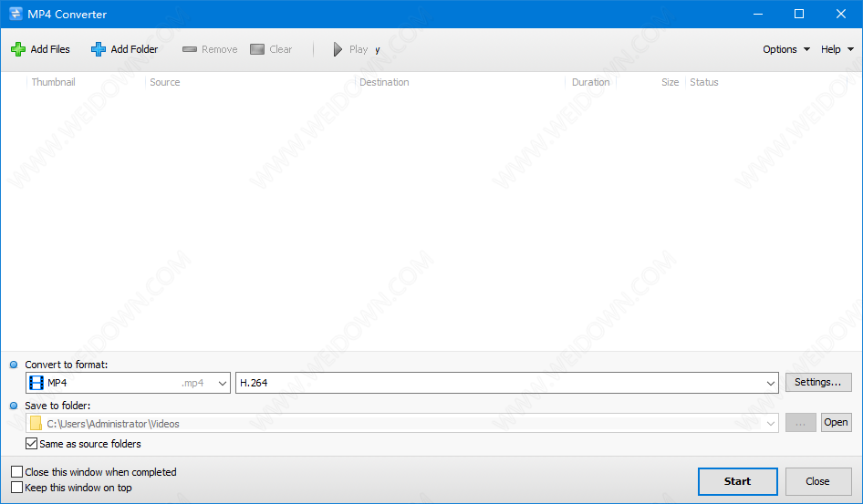Click the Duration column header
863x504 pixels.
(590, 82)
